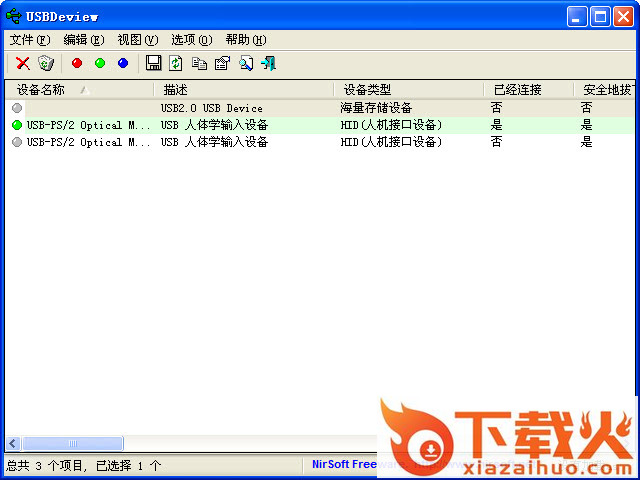Image resolution: width=640 pixels, height=480 pixels.
Task: Minimize the USBDeview window
Action: click(577, 17)
